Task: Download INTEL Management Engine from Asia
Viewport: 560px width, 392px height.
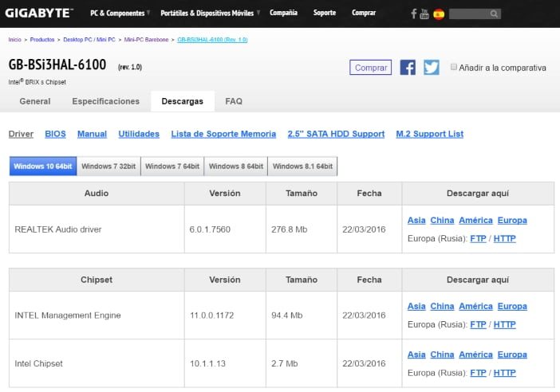Action: coord(416,307)
